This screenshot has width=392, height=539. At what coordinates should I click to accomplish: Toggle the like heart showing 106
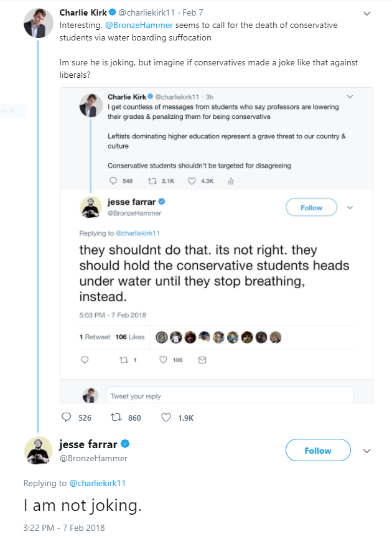163,359
